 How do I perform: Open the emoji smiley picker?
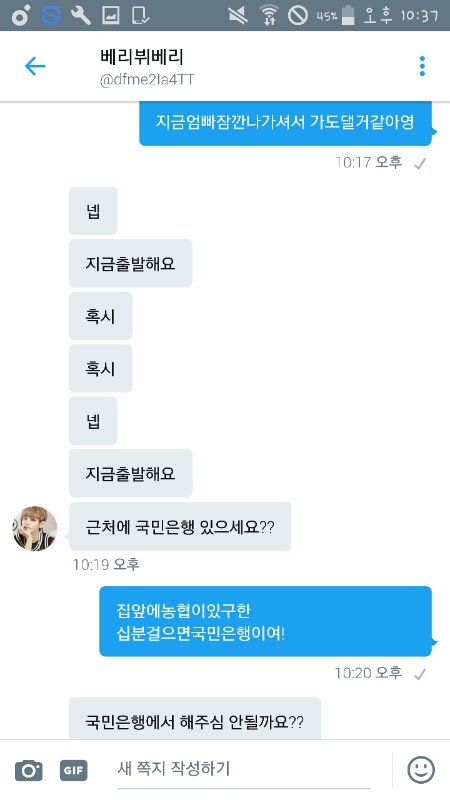pos(421,769)
